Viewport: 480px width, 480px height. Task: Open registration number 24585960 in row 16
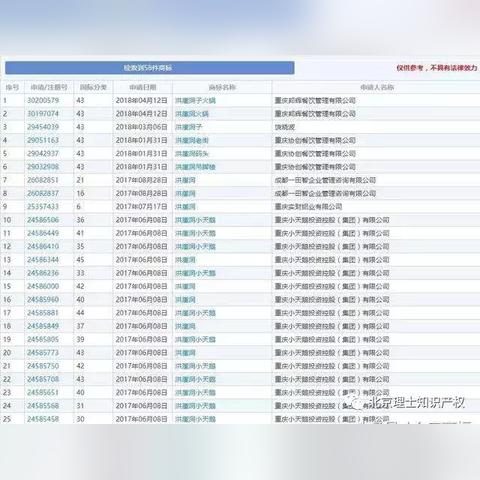pos(43,300)
